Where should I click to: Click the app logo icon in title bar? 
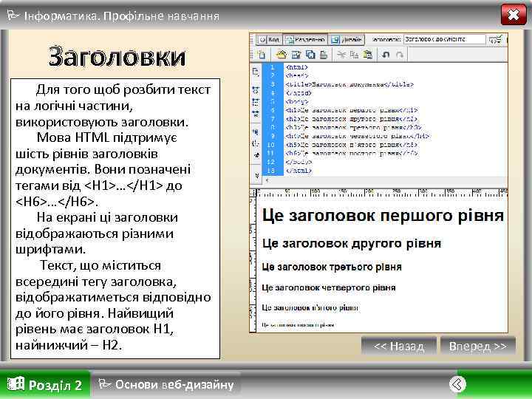(13, 15)
